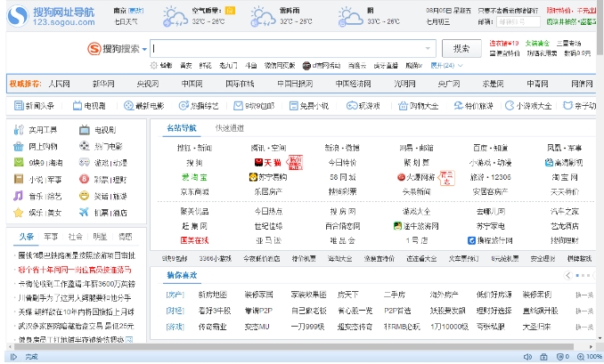Click the status bar sidebar toggle icon
The height and width of the screenshot is (364, 604).
[13, 357]
